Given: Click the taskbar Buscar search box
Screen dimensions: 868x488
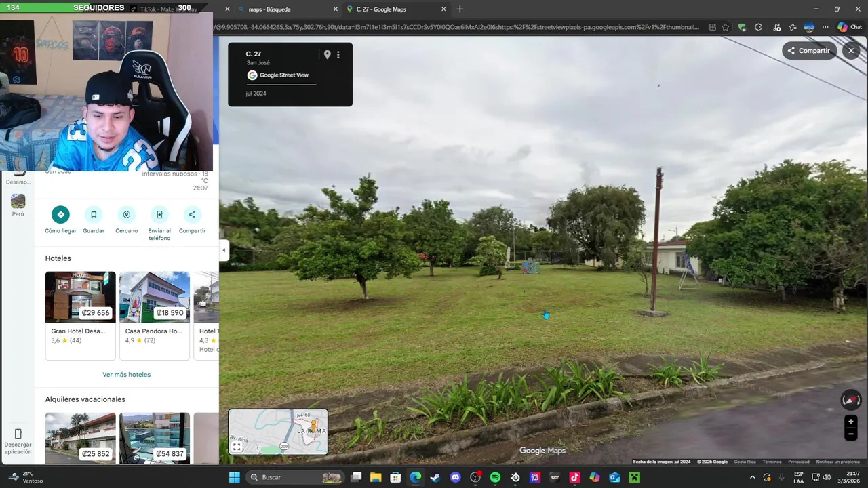Looking at the screenshot, I should pos(294,477).
